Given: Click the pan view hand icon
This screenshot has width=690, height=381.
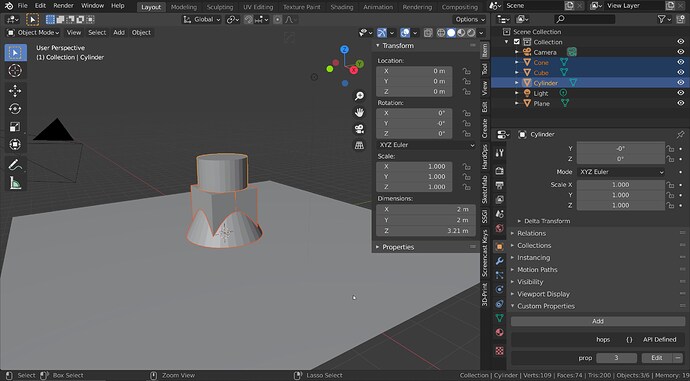Looking at the screenshot, I should coord(360,113).
